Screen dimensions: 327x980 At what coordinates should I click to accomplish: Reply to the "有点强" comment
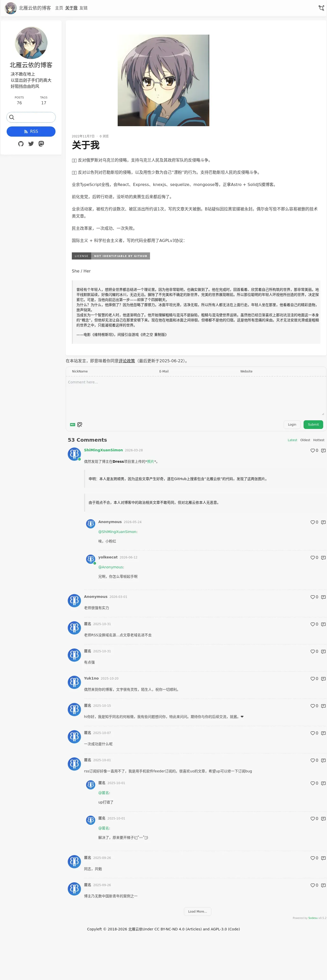pos(323,652)
